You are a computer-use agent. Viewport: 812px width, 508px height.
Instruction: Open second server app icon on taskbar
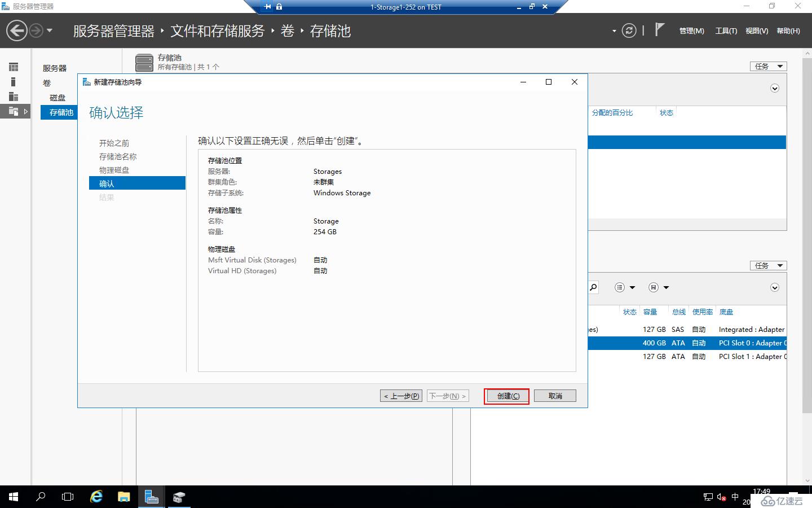tap(179, 497)
